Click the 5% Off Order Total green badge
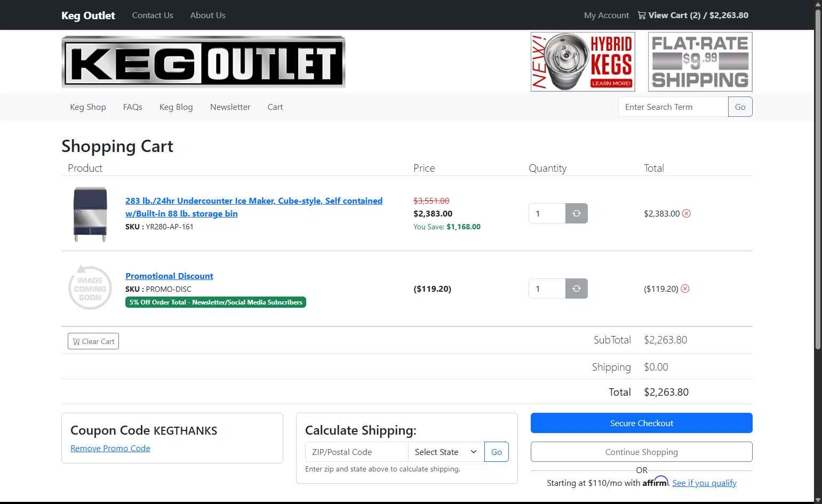 (216, 302)
